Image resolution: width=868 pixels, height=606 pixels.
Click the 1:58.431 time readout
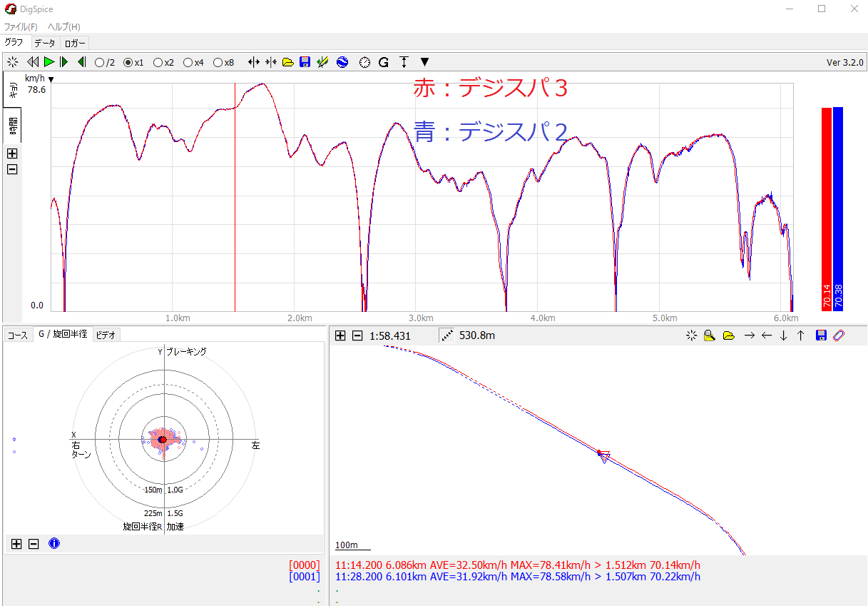tap(390, 335)
